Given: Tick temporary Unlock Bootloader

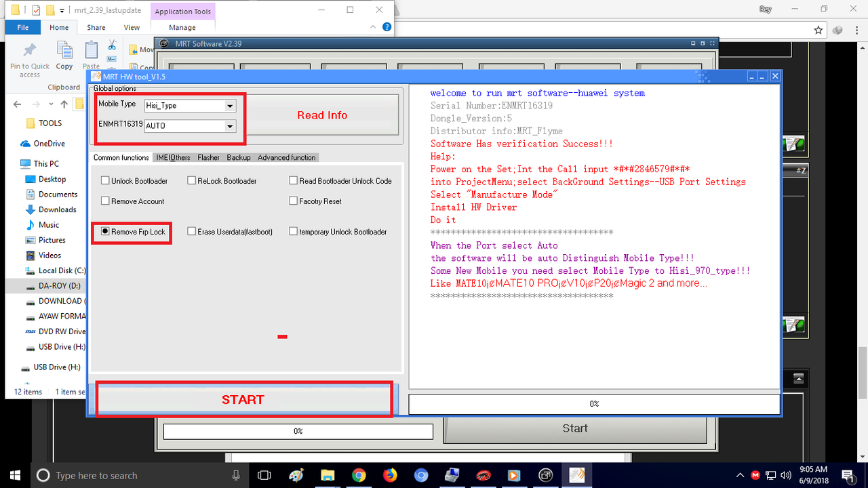Looking at the screenshot, I should pos(294,232).
